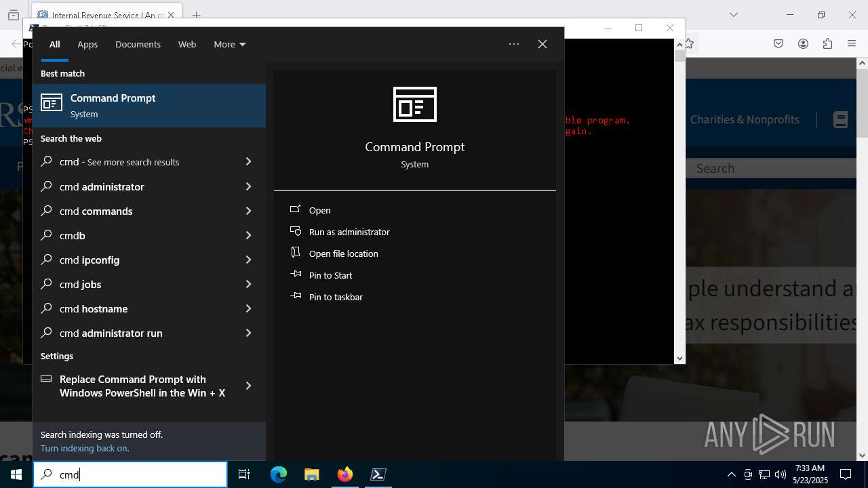Click the taskbar clock showing 7:33 AM

pos(810,474)
